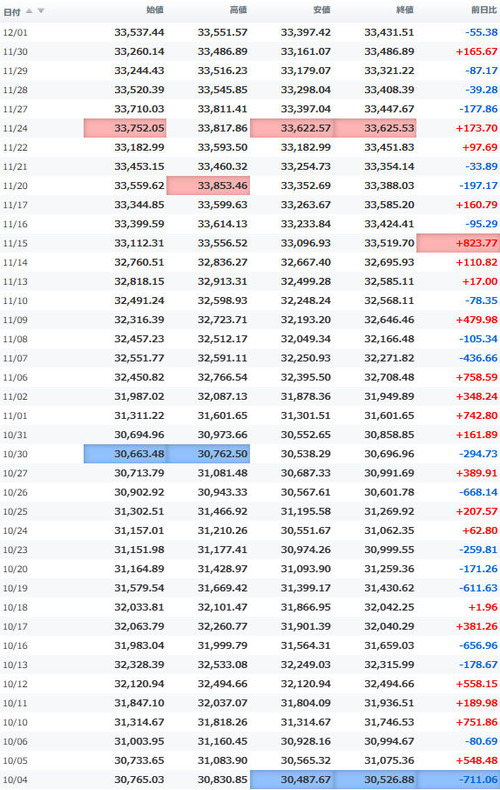The width and height of the screenshot is (500, 790).
Task: Select the high value 32,766.54
Action: (222, 377)
